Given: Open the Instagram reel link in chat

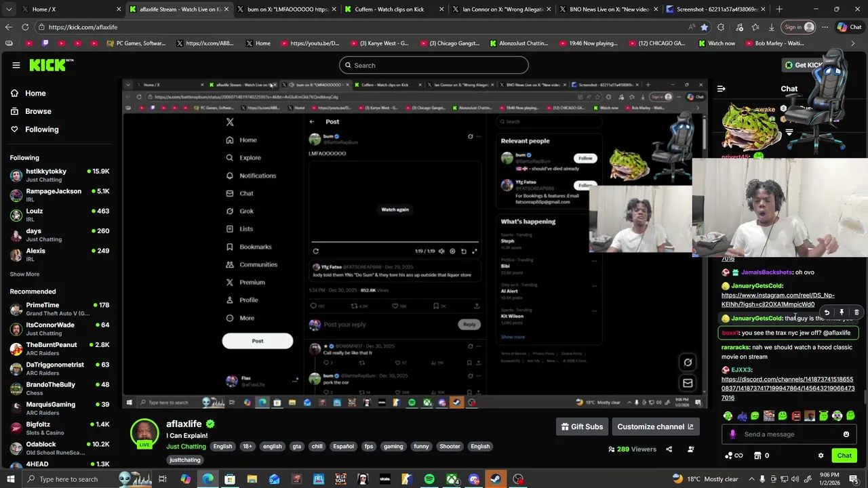Looking at the screenshot, I should [778, 300].
